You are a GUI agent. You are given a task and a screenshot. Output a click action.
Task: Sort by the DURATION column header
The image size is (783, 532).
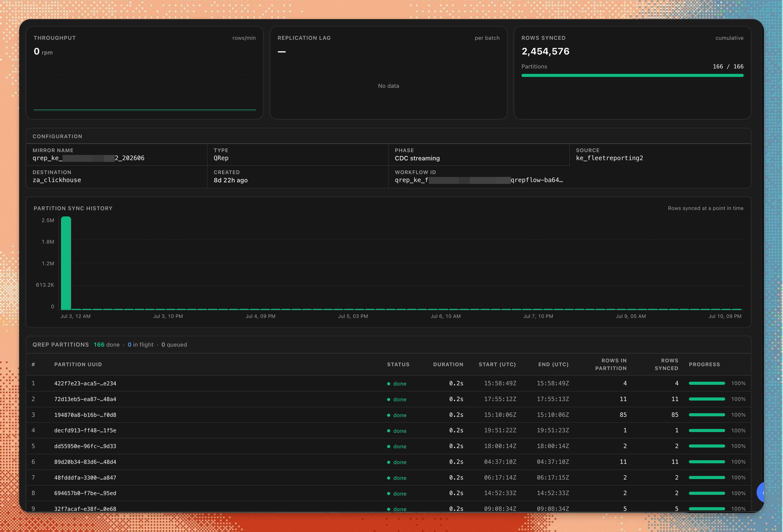448,364
